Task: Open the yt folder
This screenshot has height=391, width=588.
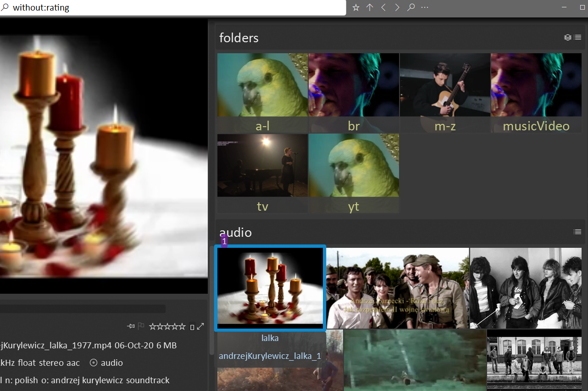Action: click(x=354, y=173)
